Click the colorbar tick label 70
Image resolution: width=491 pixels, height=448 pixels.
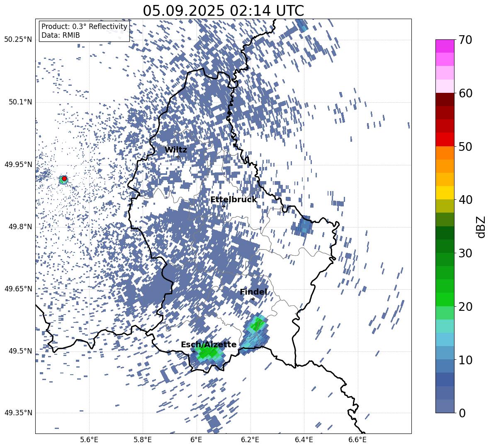(465, 40)
